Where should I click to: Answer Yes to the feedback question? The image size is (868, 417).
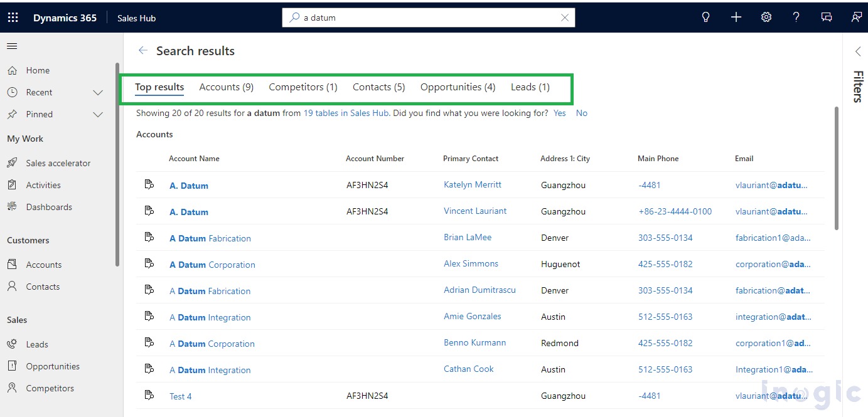pos(560,113)
